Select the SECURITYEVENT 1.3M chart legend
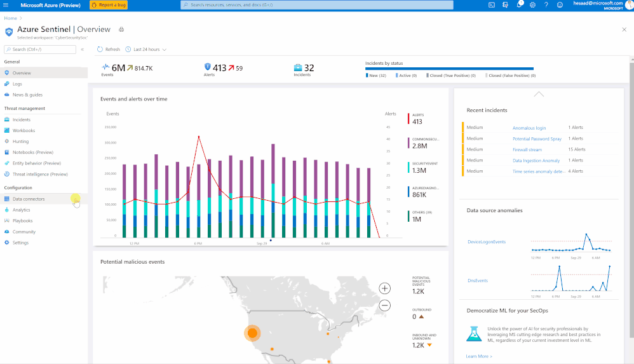 pyautogui.click(x=423, y=168)
